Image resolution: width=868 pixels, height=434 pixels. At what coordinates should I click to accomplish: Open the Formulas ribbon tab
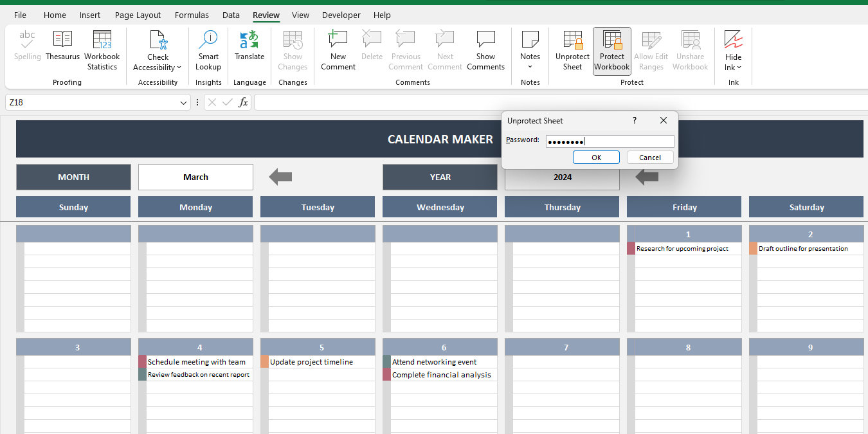tap(192, 15)
